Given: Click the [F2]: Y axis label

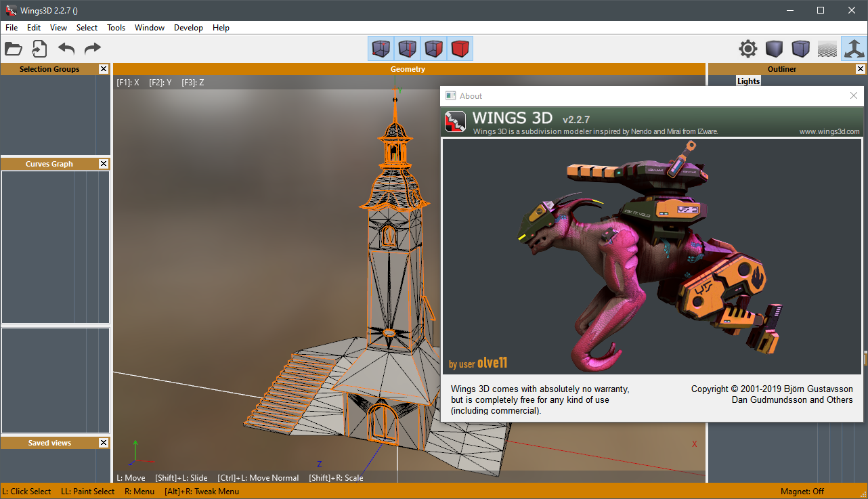Looking at the screenshot, I should click(x=160, y=83).
